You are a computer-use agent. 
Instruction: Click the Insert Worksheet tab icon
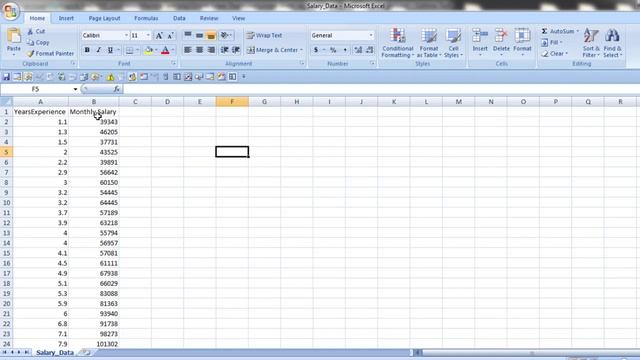point(85,352)
